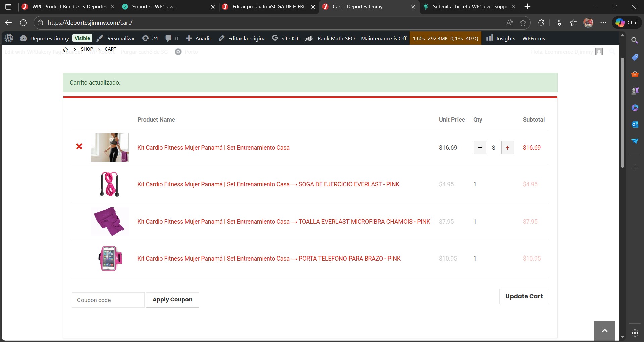Decrease quantity with the minus button
This screenshot has height=342, width=644.
480,148
